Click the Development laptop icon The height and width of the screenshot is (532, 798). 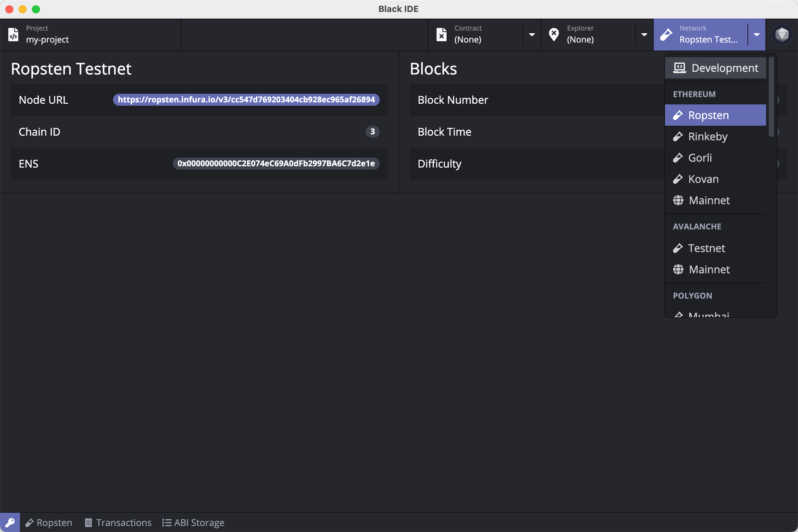[x=679, y=68]
